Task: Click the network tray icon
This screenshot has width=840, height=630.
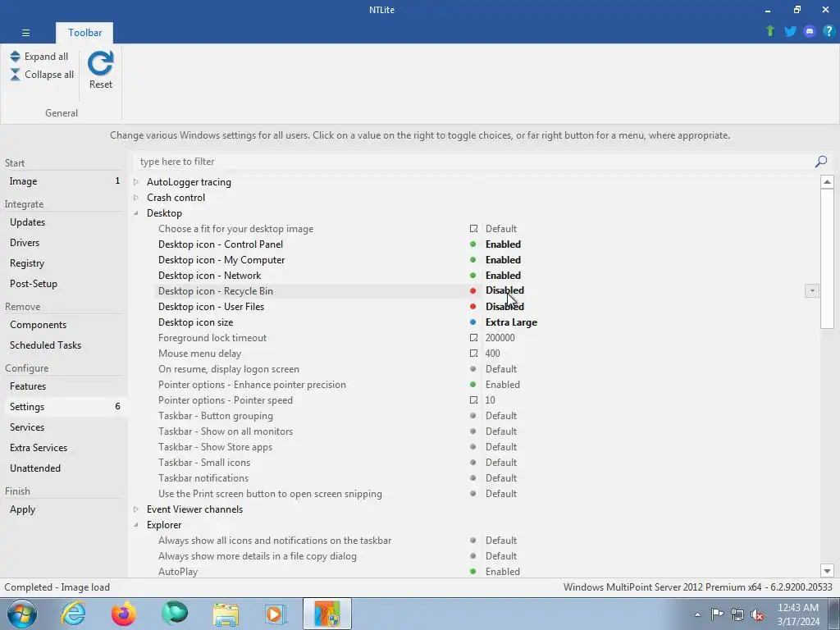Action: pyautogui.click(x=737, y=615)
